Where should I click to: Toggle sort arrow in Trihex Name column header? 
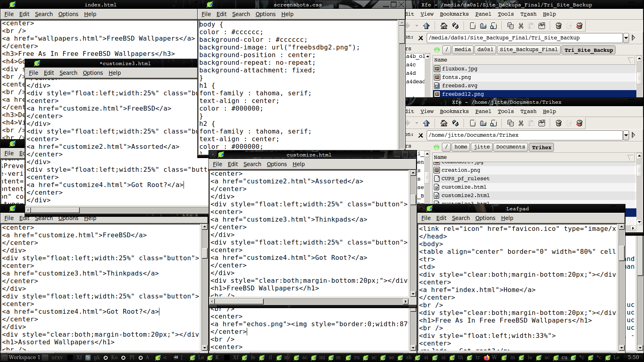[x=631, y=157]
